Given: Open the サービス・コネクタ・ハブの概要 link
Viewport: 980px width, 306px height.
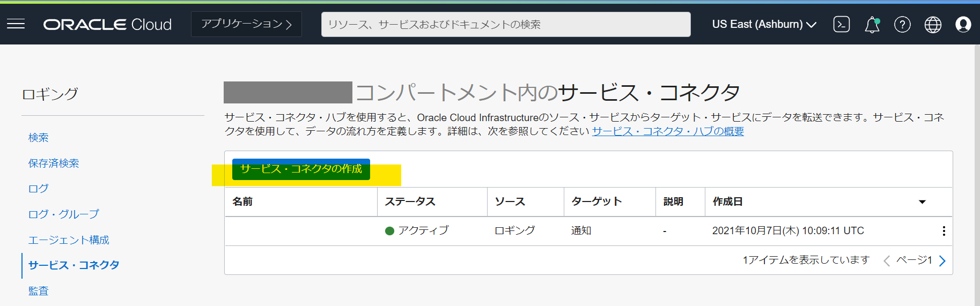Looking at the screenshot, I should click(x=668, y=131).
